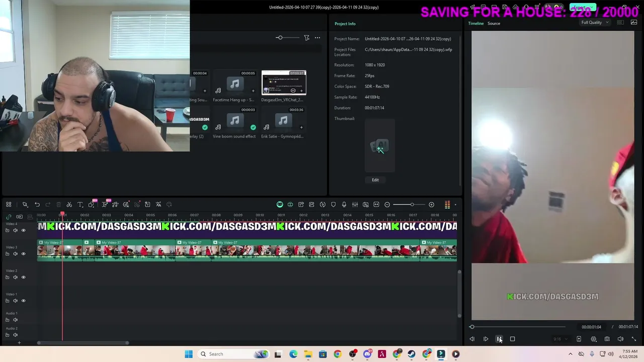Hide the Video 1 track
644x362 pixels.
coord(23,301)
